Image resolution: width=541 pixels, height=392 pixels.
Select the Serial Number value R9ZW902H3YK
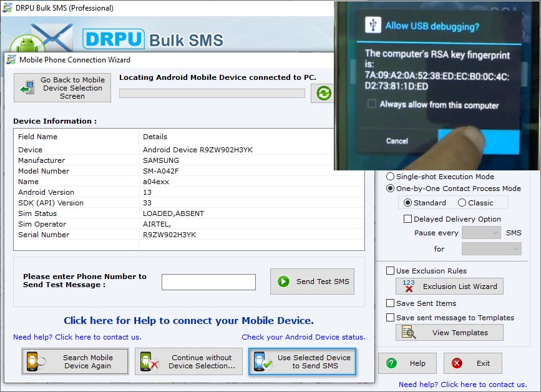click(169, 235)
